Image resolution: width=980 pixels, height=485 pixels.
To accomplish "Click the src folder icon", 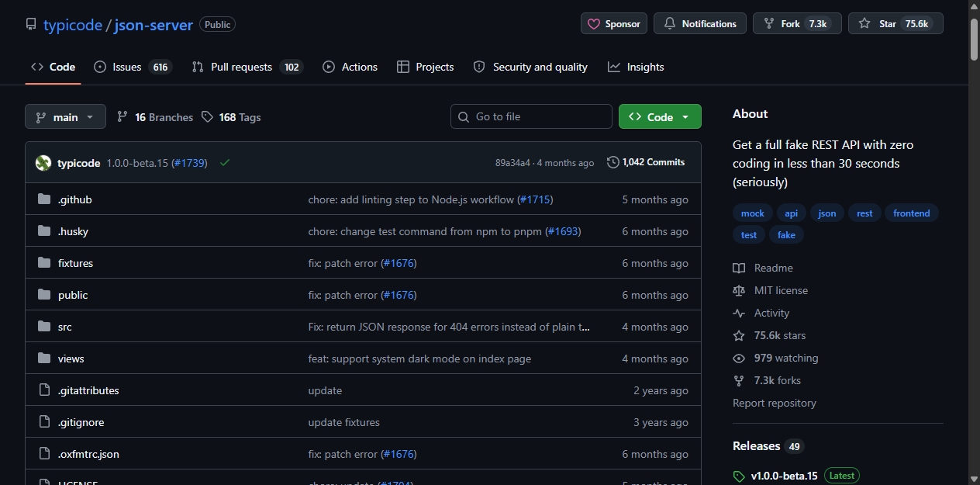I will [x=44, y=327].
